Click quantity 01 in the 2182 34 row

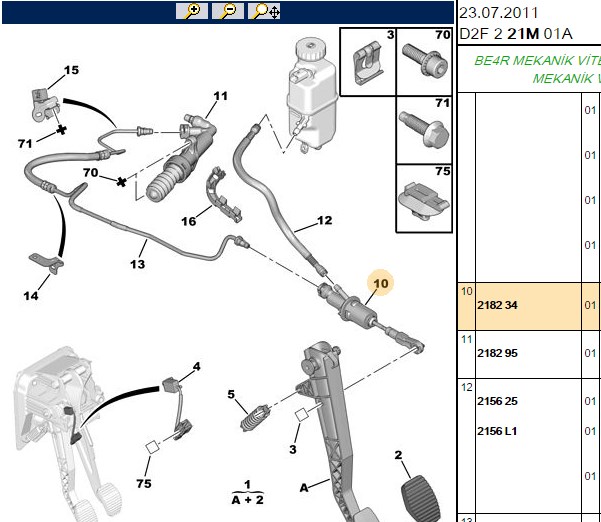(590, 305)
